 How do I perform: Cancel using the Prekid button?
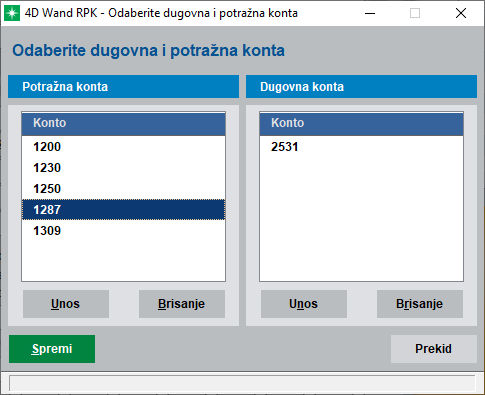[x=434, y=349]
